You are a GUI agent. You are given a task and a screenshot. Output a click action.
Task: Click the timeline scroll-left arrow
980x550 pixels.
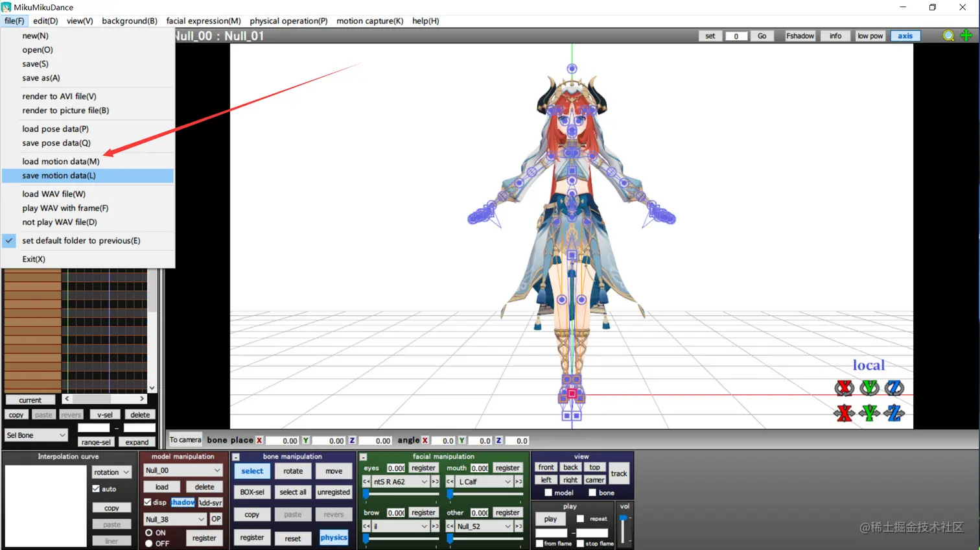point(67,399)
